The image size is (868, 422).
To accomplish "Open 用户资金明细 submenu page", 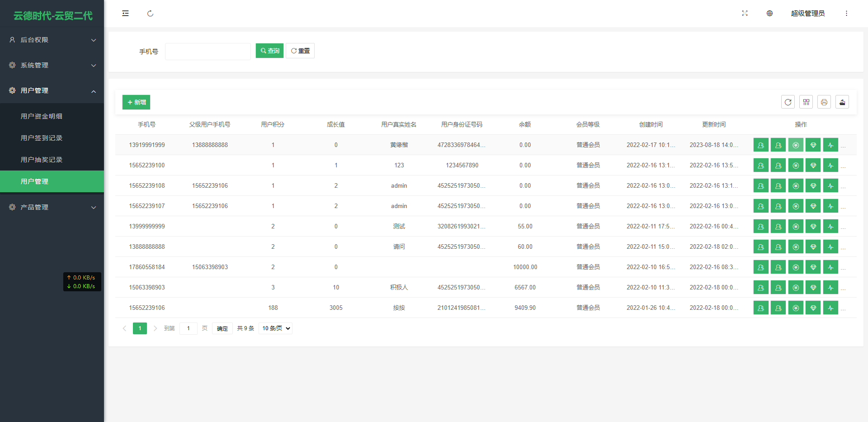I will (x=52, y=116).
